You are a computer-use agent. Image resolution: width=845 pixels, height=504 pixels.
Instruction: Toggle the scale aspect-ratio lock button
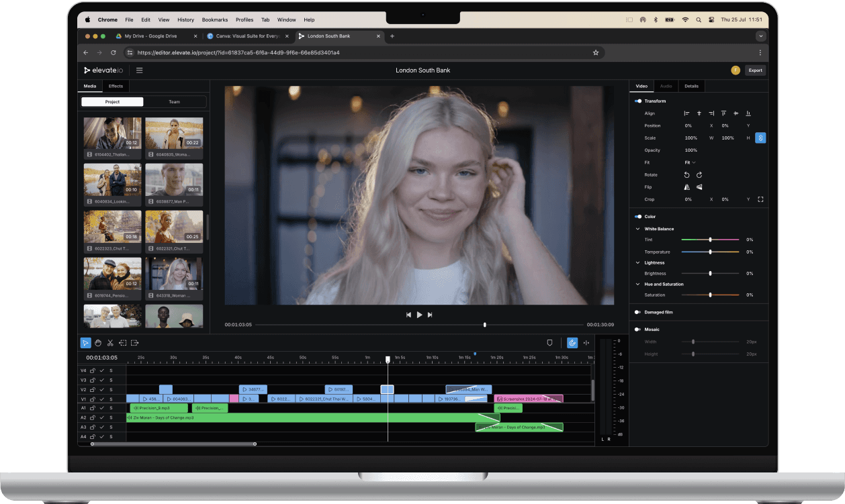coord(760,138)
